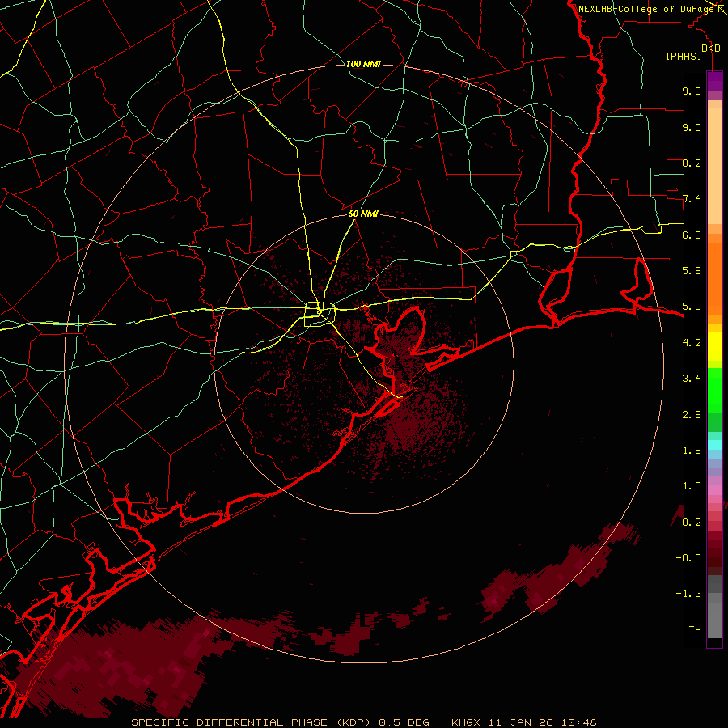Click the TH threshold label

[x=695, y=630]
